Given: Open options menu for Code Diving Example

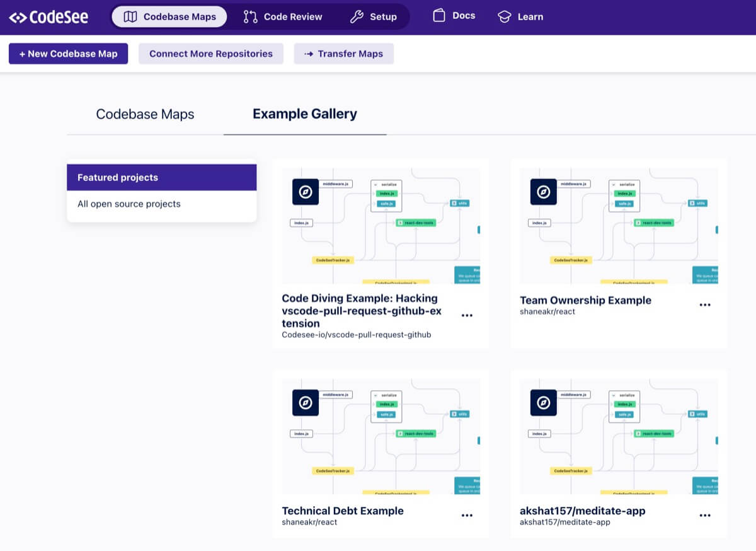Looking at the screenshot, I should (467, 315).
